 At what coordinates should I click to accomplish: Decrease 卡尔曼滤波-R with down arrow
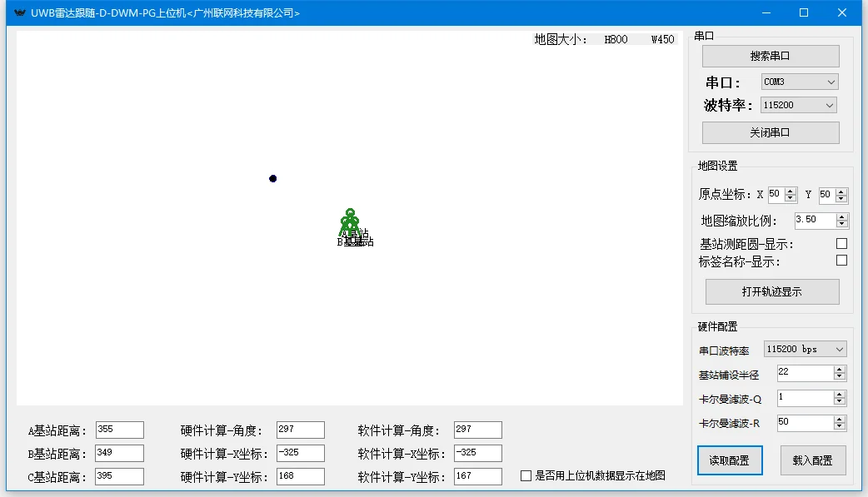(840, 427)
